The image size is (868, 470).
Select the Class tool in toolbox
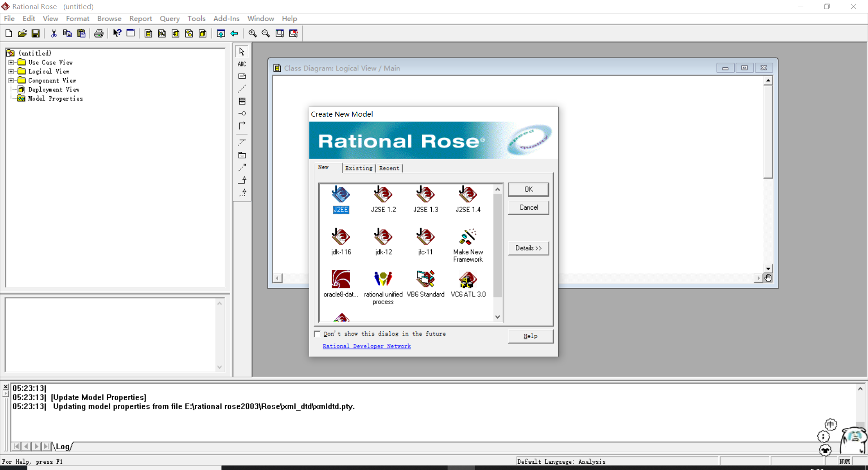click(242, 101)
